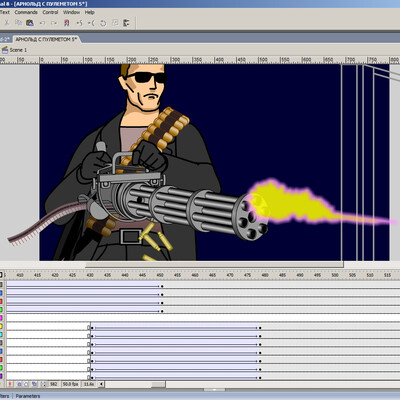Click the Copy icon in the toolbar
400x400 pixels.
(19, 23)
